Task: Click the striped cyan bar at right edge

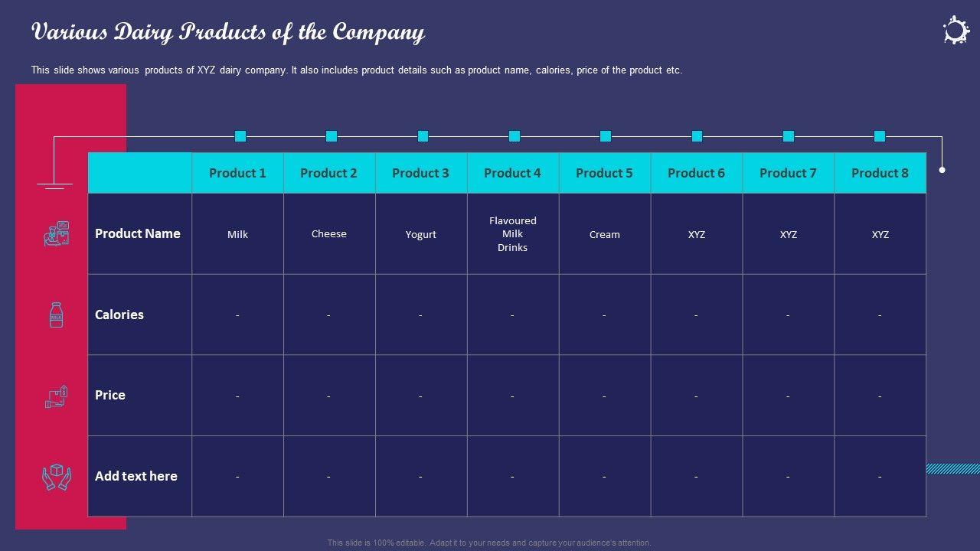Action: point(952,468)
